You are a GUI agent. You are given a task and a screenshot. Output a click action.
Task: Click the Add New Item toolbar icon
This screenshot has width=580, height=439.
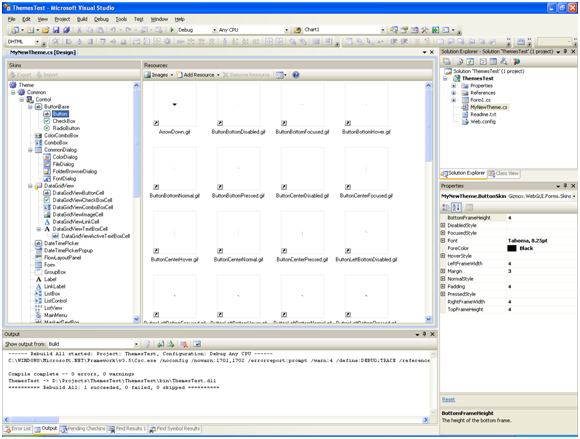point(30,30)
